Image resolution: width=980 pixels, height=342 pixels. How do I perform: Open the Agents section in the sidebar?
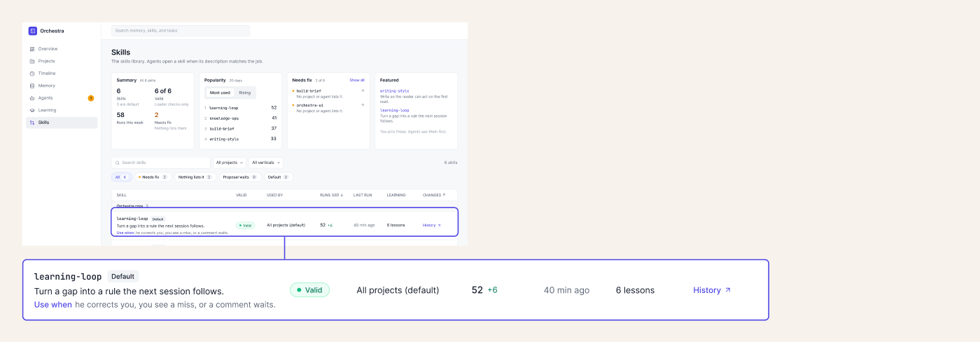point(62,98)
